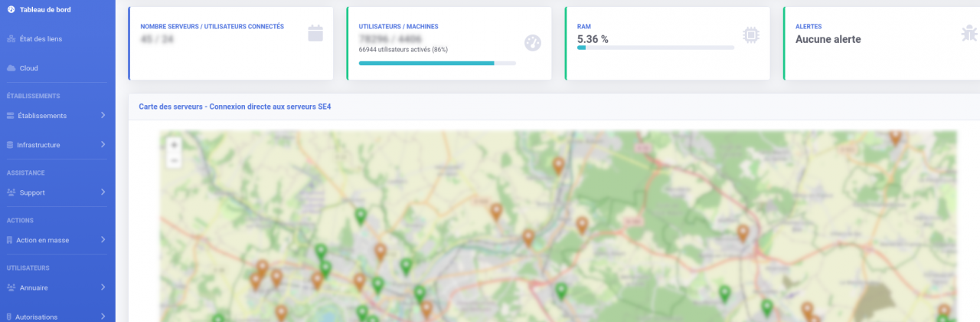This screenshot has width=980, height=322.
Task: Expand the Établissements submenu chevron
Action: point(103,116)
